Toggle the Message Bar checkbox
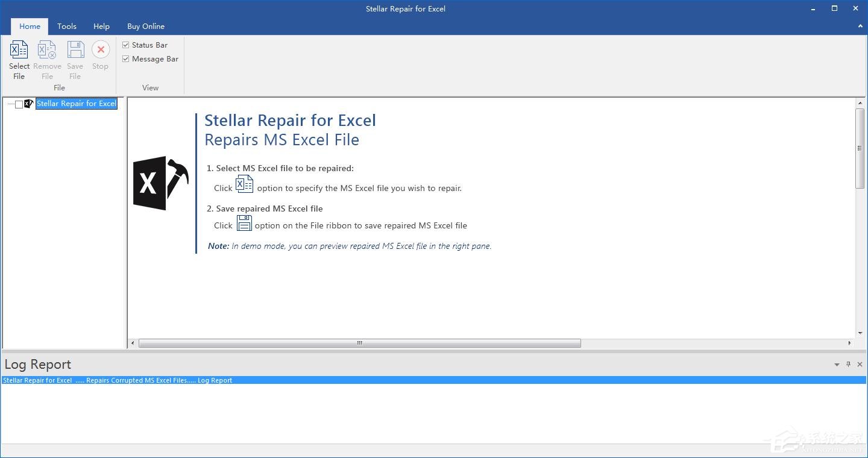868x458 pixels. click(x=126, y=59)
